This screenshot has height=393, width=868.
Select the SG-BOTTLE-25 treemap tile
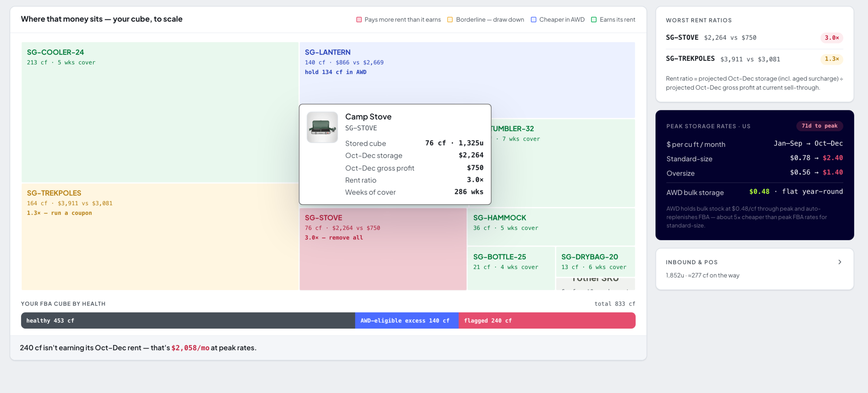(x=511, y=268)
